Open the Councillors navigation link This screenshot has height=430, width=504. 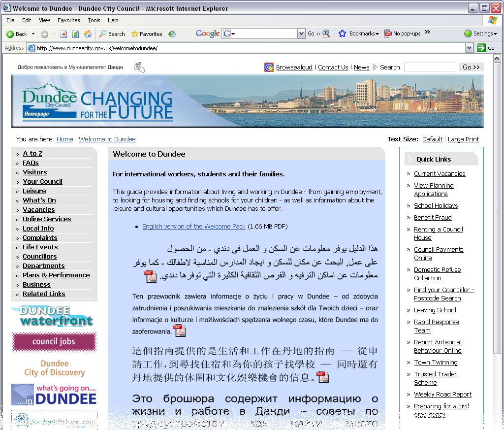tap(40, 256)
